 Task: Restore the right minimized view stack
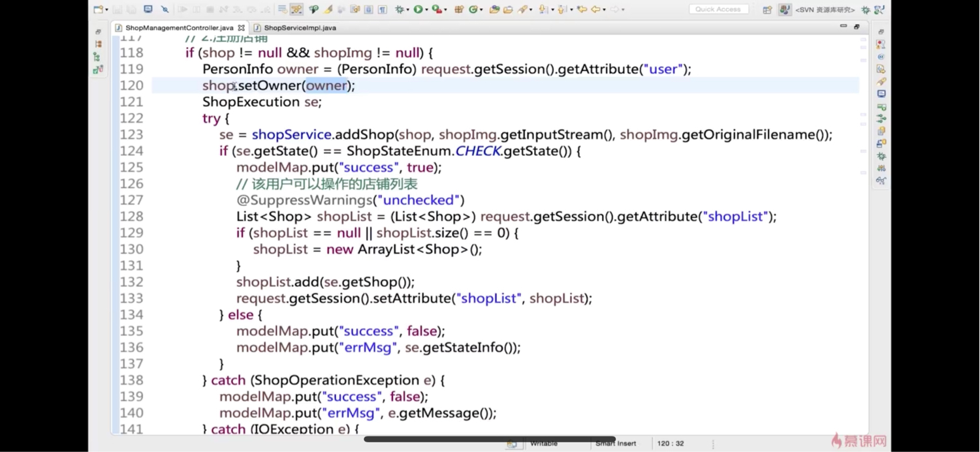pos(881,31)
